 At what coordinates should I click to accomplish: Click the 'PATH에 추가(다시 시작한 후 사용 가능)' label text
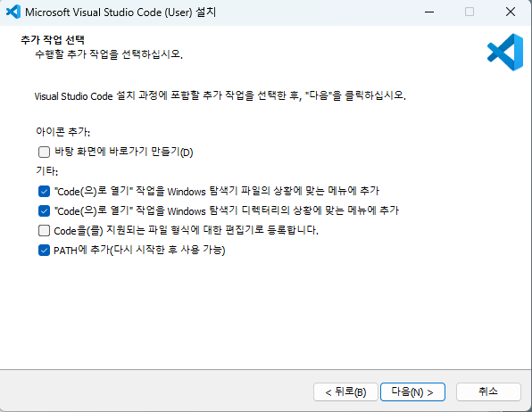pyautogui.click(x=139, y=251)
